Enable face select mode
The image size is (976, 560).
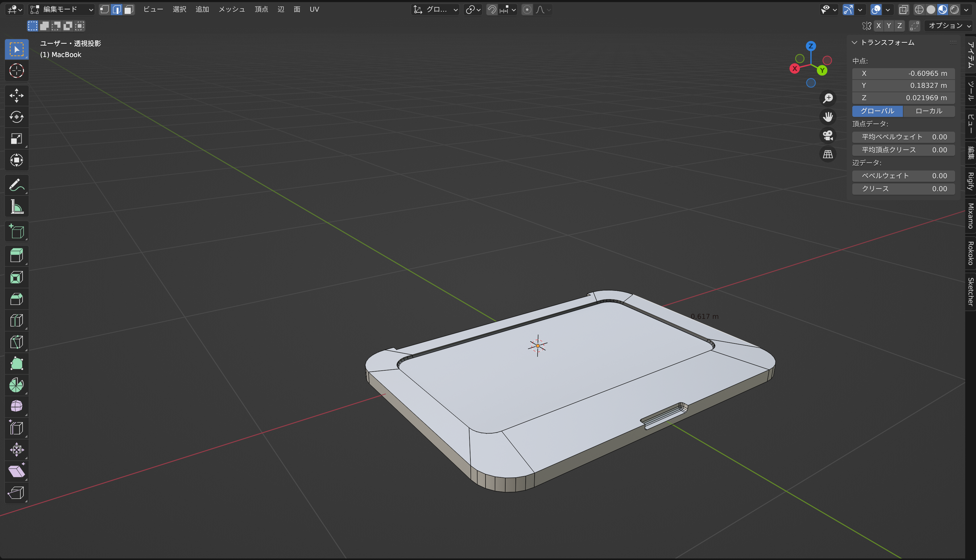(x=129, y=10)
